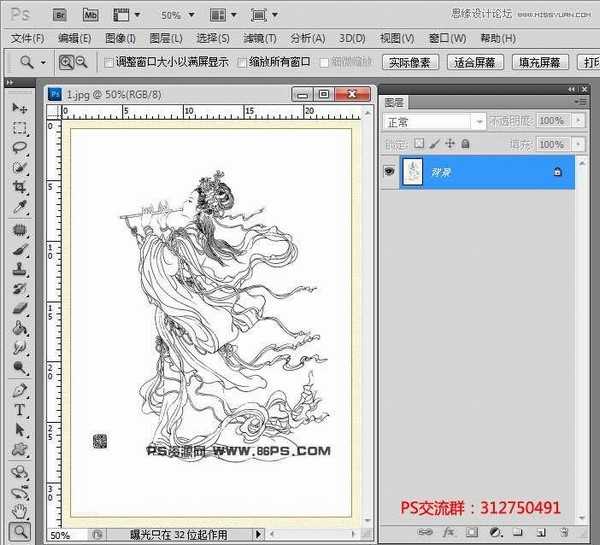Click the 背景 layer thumbnail
This screenshot has width=600, height=545.
point(416,172)
